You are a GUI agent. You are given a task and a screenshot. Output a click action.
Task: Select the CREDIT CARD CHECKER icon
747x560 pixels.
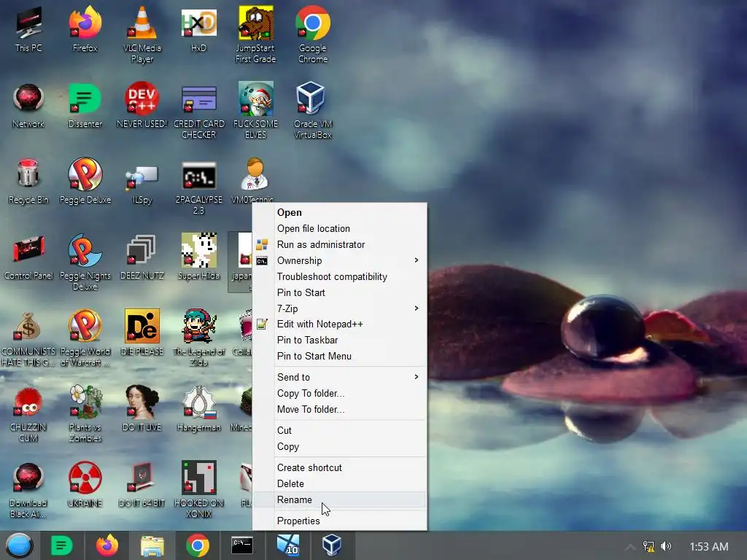[198, 111]
